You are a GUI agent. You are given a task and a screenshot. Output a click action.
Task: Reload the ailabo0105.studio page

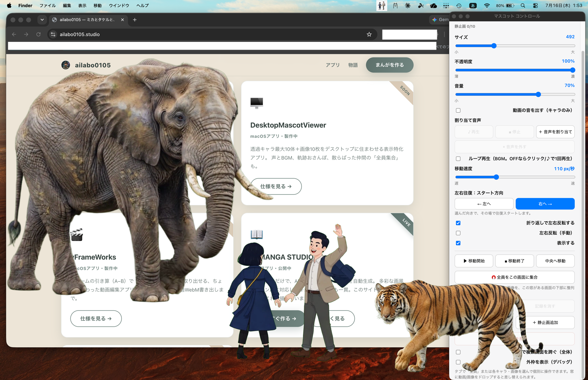pyautogui.click(x=38, y=34)
